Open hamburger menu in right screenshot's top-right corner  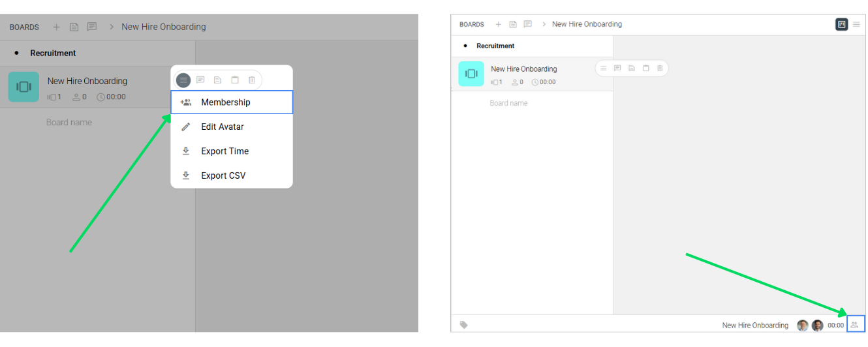point(856,24)
